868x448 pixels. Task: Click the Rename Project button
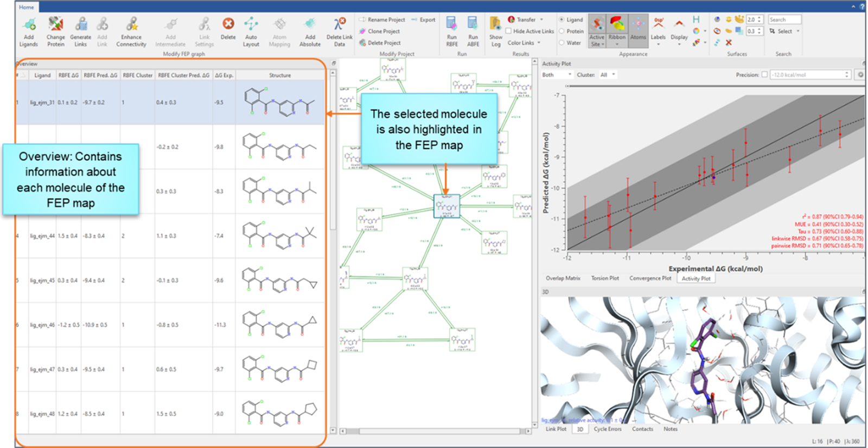(x=385, y=20)
